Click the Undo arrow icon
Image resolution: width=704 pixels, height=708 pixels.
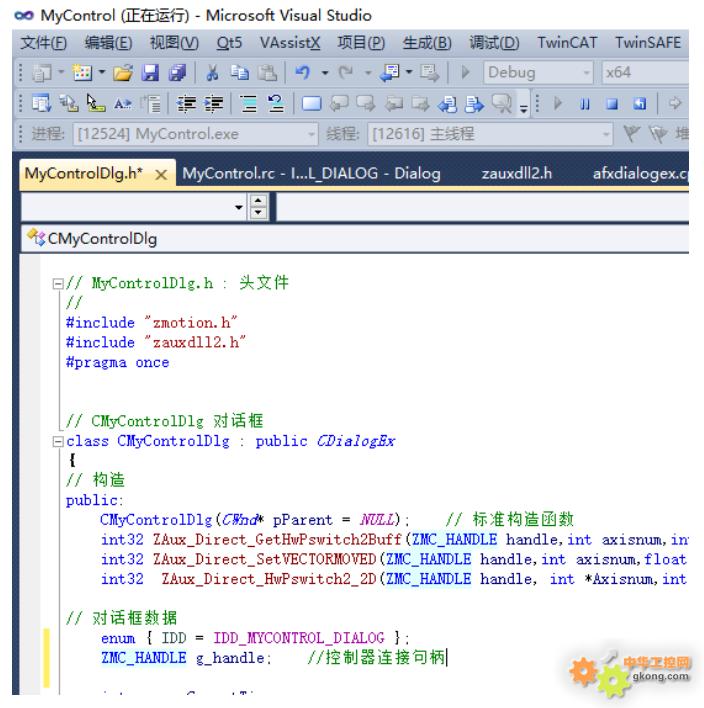click(303, 73)
